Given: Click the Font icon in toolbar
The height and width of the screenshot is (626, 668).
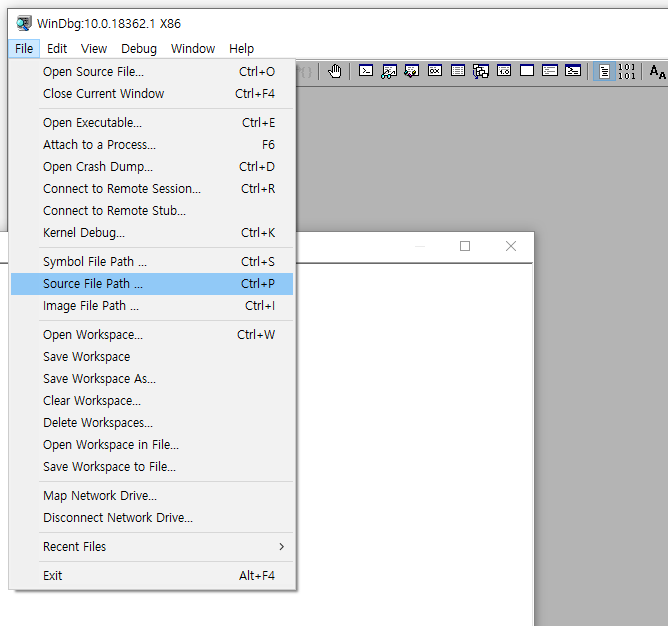Looking at the screenshot, I should (657, 71).
